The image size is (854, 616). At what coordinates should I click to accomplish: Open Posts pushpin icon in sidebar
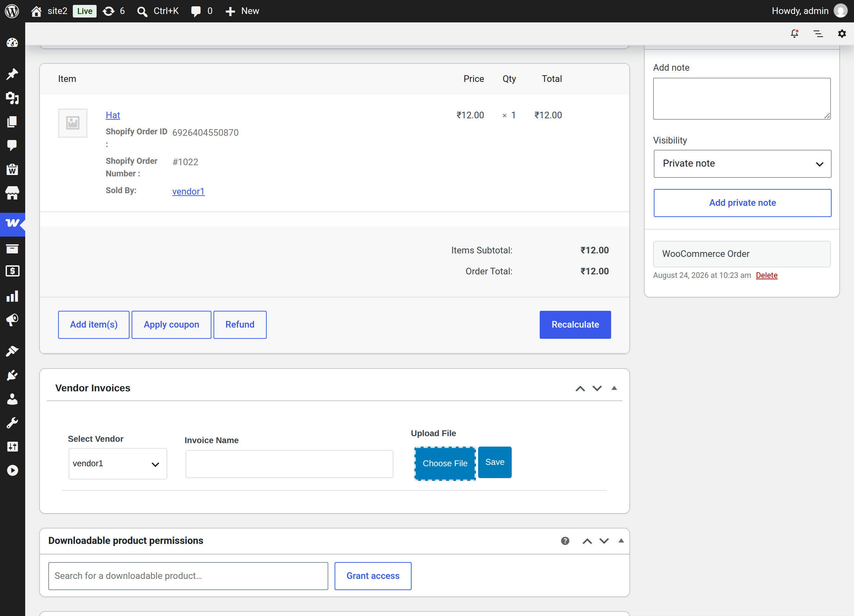[x=13, y=74]
